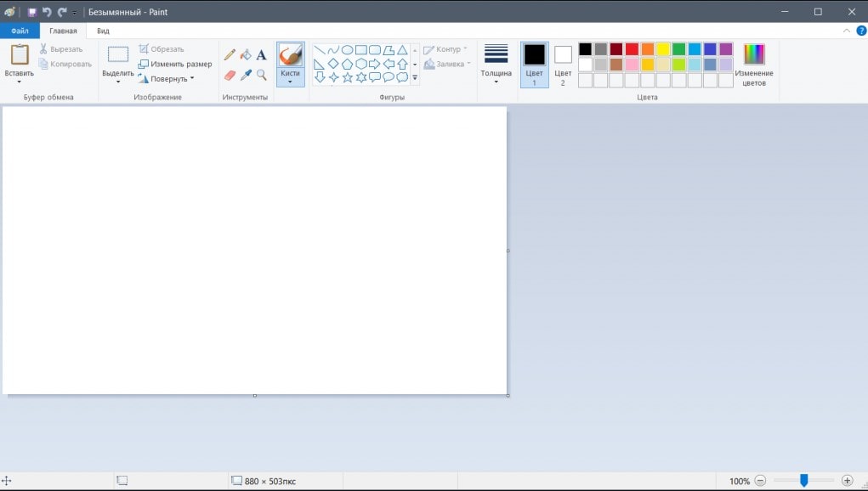Choose the Right arrow shape
Screen dimensions: 868x491
pos(375,64)
